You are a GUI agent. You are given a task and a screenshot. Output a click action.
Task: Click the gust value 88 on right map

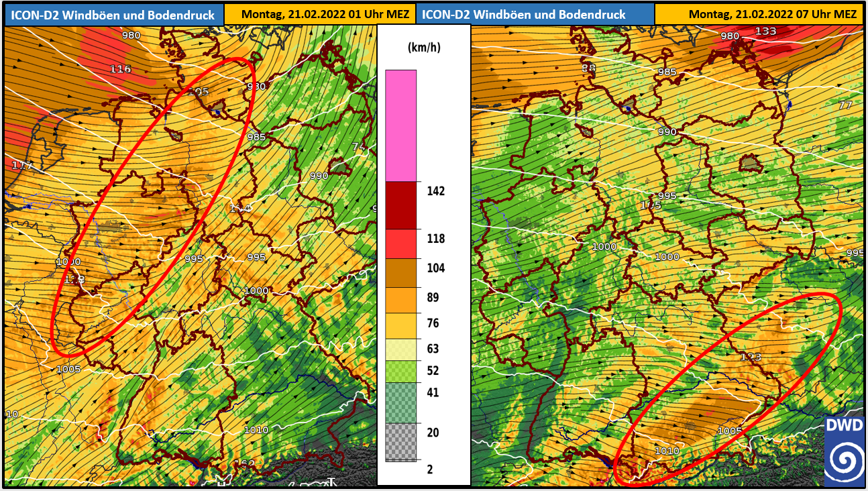[x=588, y=68]
